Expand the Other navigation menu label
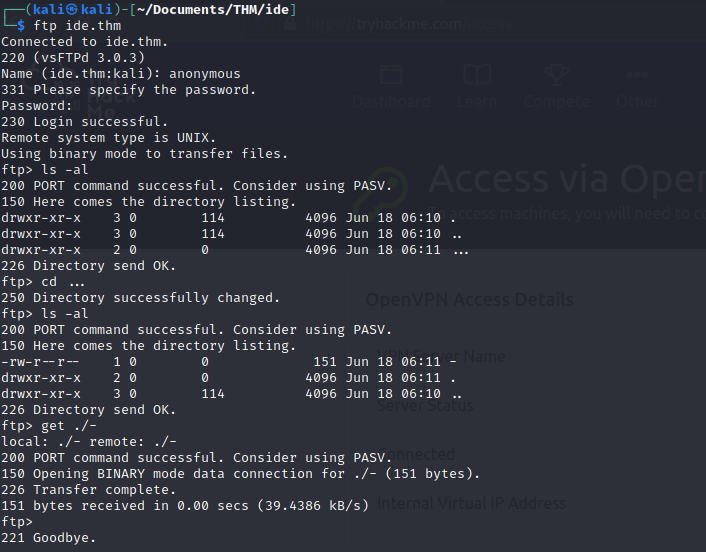This screenshot has width=706, height=552. (x=637, y=101)
